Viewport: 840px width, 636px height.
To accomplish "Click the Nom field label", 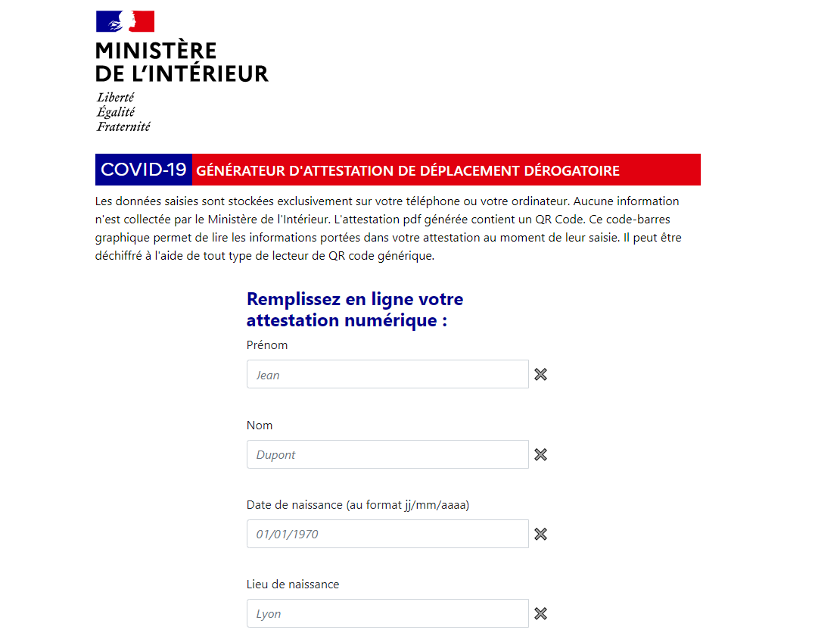I will pos(260,426).
